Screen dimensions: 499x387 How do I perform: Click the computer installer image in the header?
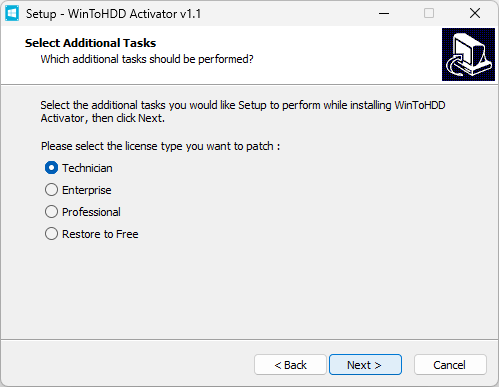[468, 54]
